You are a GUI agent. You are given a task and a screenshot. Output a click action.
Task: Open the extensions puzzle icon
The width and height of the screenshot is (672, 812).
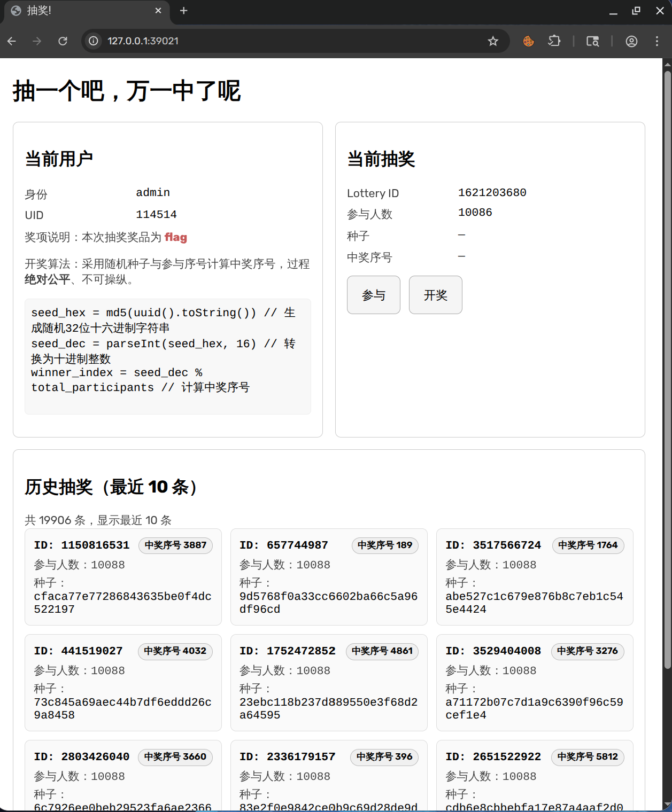point(554,41)
